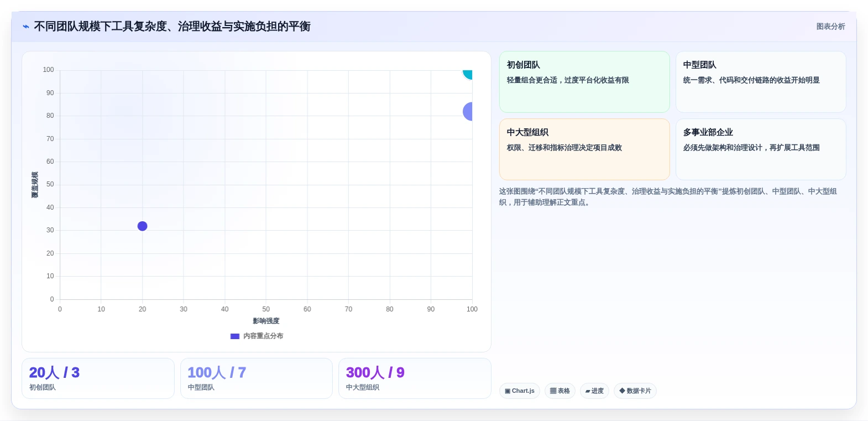This screenshot has height=421, width=868.
Task: Click the 数据卡片 tag
Action: 635,391
